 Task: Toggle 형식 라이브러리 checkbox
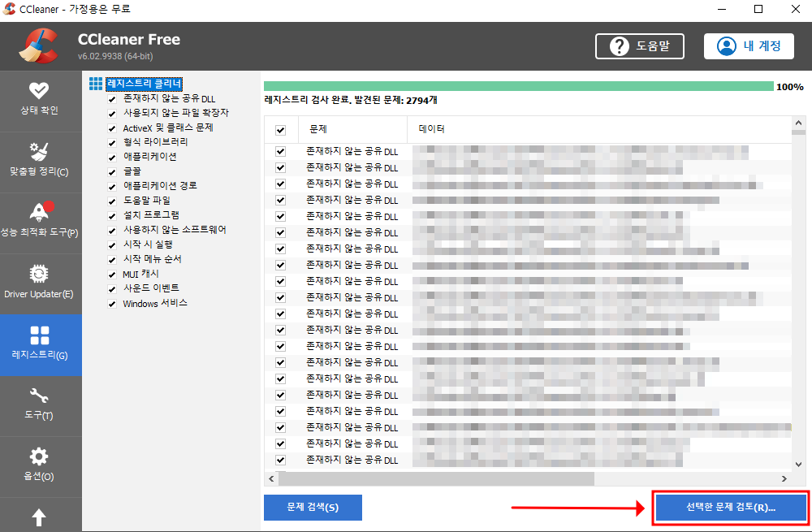tap(112, 143)
